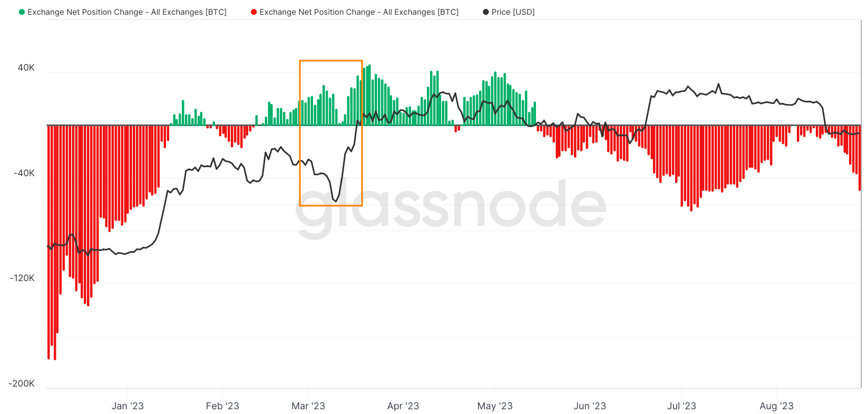Click the -200K y-axis label

[x=22, y=383]
